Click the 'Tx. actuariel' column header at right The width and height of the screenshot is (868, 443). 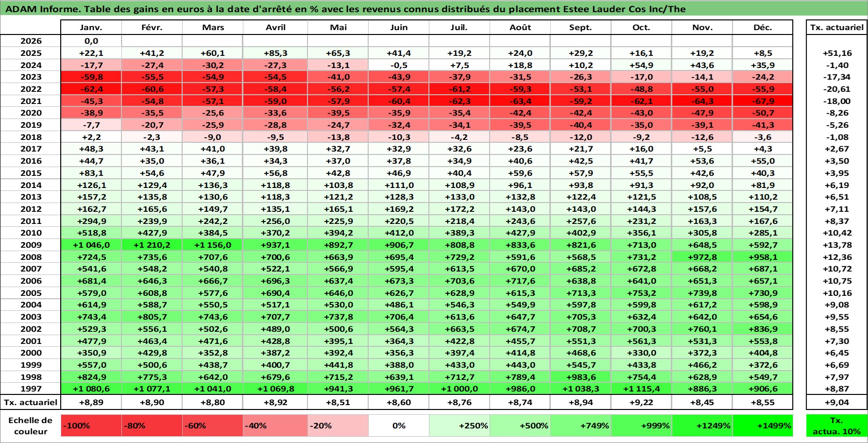click(x=836, y=27)
